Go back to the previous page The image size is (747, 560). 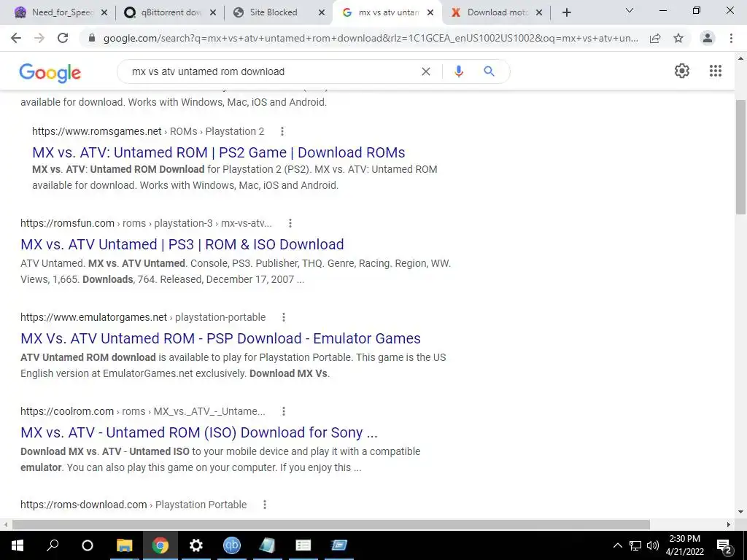point(16,38)
